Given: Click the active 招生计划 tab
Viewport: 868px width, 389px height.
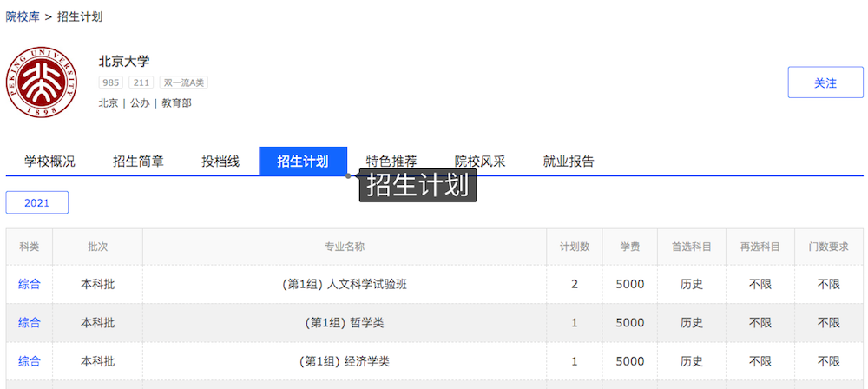Looking at the screenshot, I should [302, 161].
